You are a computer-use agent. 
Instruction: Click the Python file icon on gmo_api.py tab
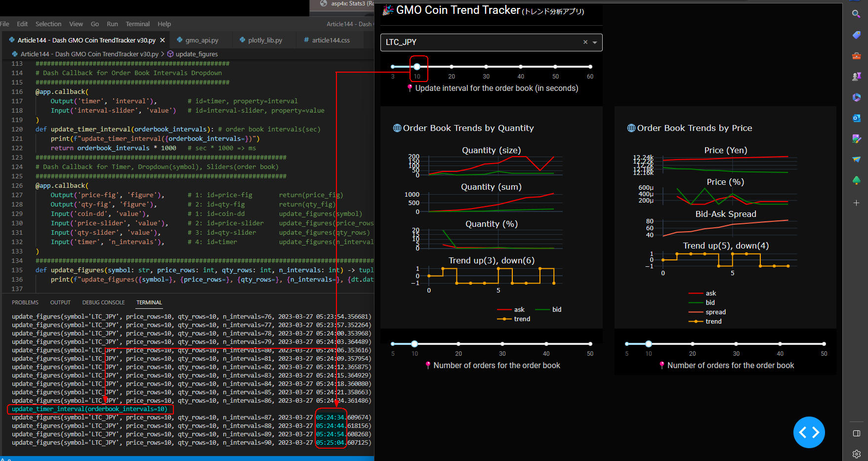(x=179, y=40)
